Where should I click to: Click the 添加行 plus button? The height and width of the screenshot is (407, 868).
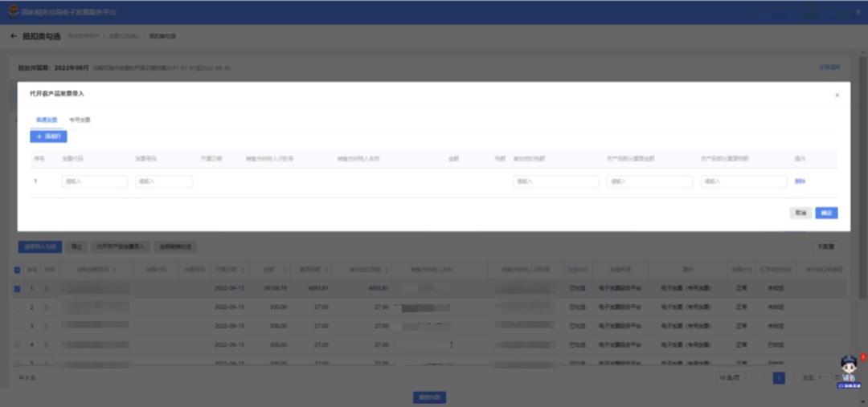pos(48,136)
